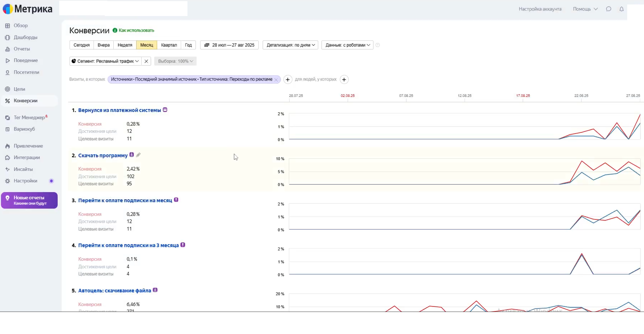Viewport: 644px width, 334px height.
Task: Click info icon next to Данные dropdown
Action: (378, 45)
